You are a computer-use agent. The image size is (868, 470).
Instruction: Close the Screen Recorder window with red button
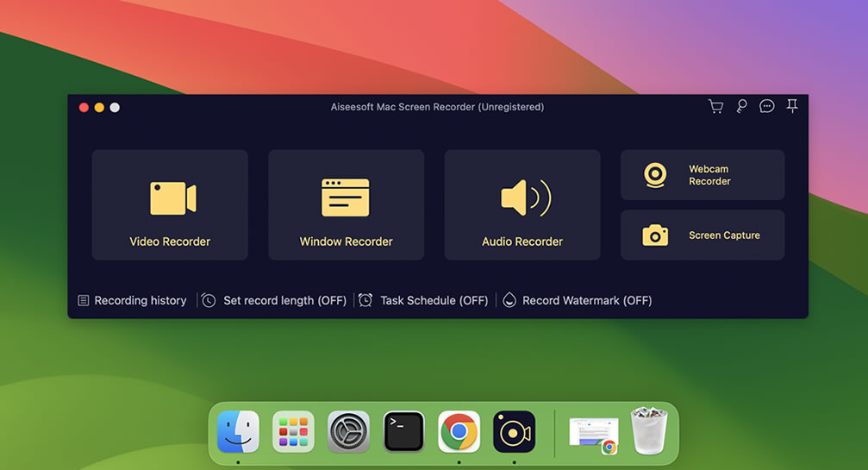84,108
